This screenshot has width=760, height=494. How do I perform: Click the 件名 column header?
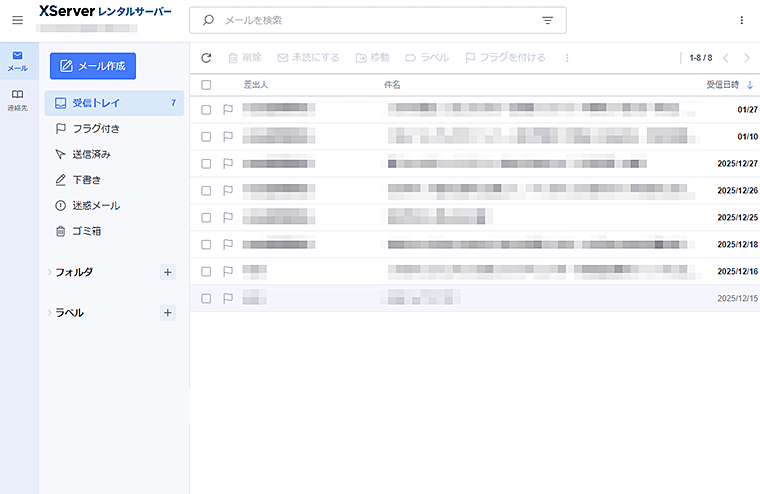[x=392, y=85]
